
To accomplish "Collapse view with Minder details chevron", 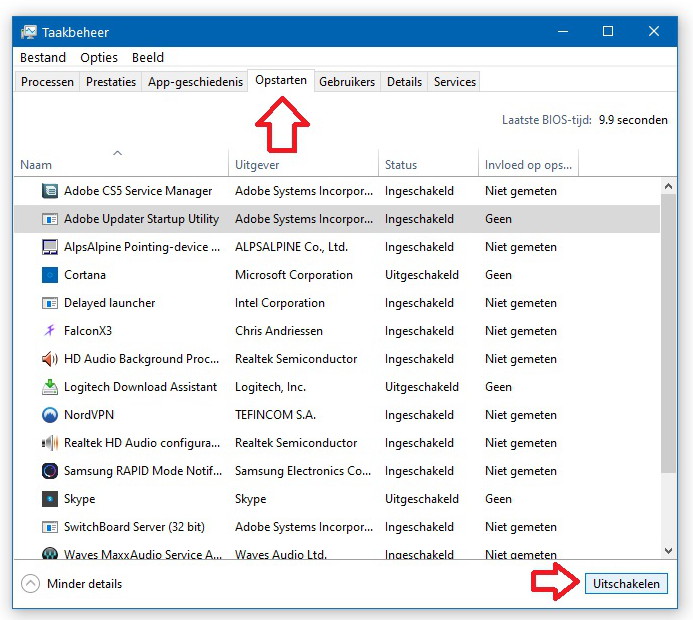I will coord(30,584).
